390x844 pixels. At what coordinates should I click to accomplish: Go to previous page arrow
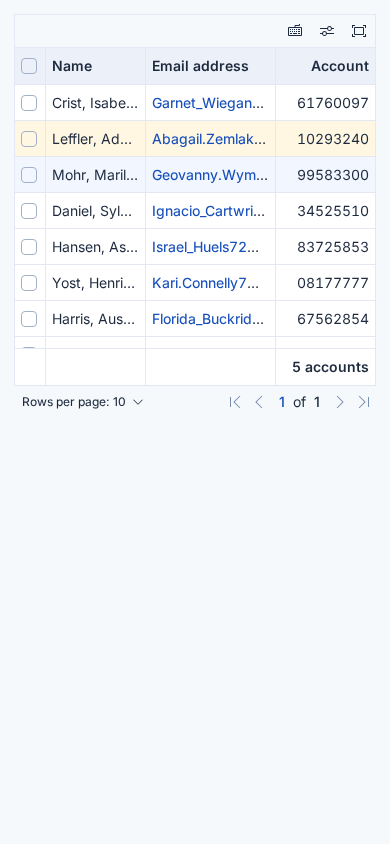click(259, 402)
